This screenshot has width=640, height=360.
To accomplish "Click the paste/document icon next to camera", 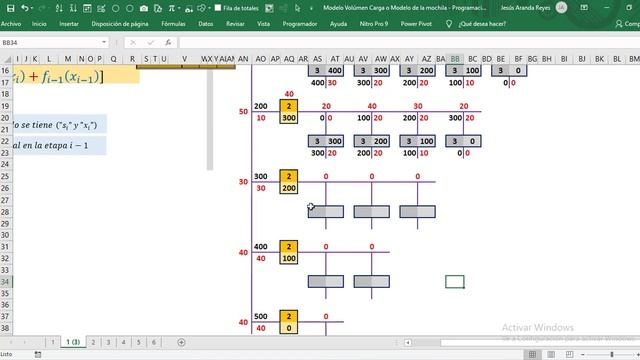I will point(158,8).
